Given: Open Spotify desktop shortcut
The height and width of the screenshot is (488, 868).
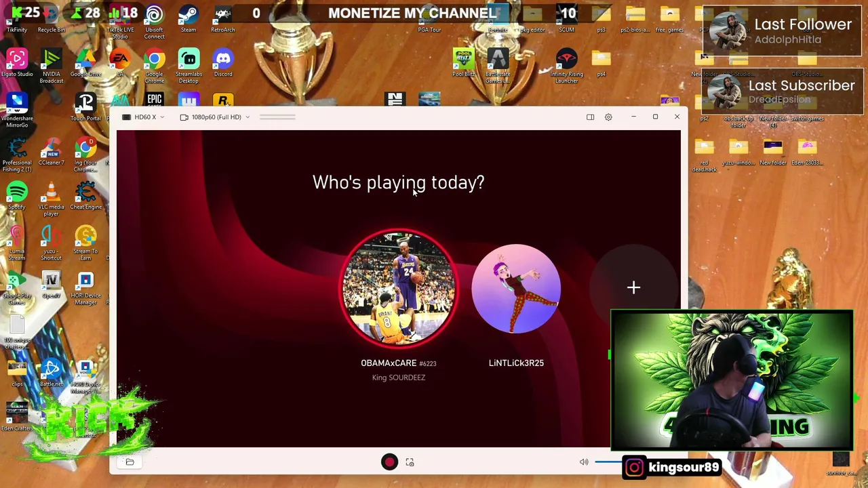Looking at the screenshot, I should 17,196.
